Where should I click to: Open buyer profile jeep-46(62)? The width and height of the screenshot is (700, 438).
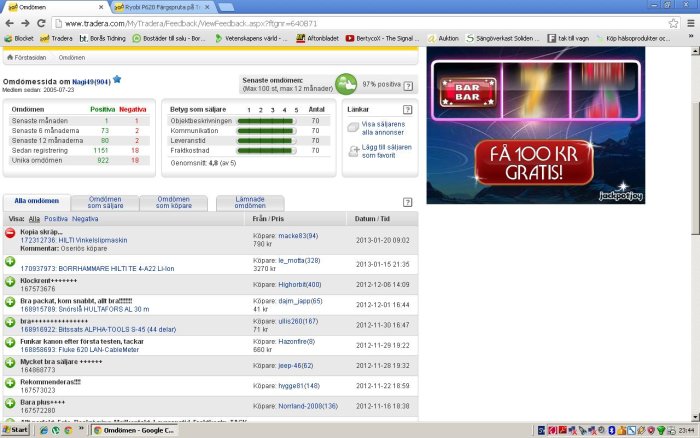(x=296, y=366)
